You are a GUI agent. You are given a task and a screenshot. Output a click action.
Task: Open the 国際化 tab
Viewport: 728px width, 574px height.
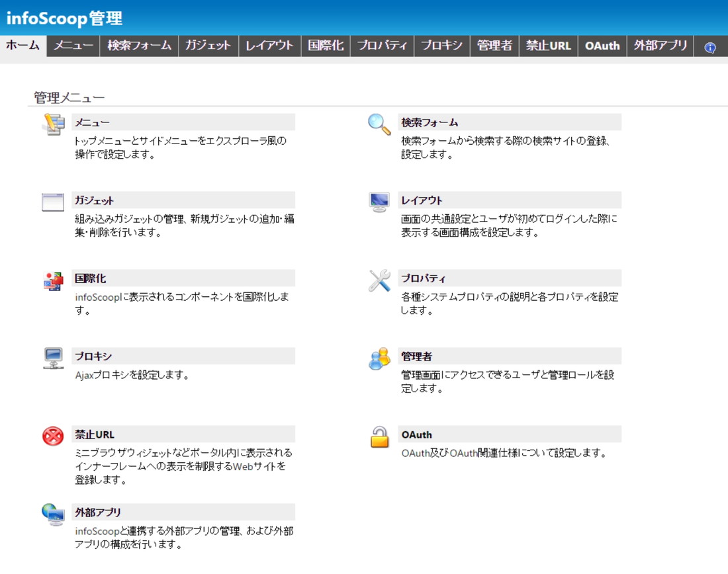pos(326,46)
